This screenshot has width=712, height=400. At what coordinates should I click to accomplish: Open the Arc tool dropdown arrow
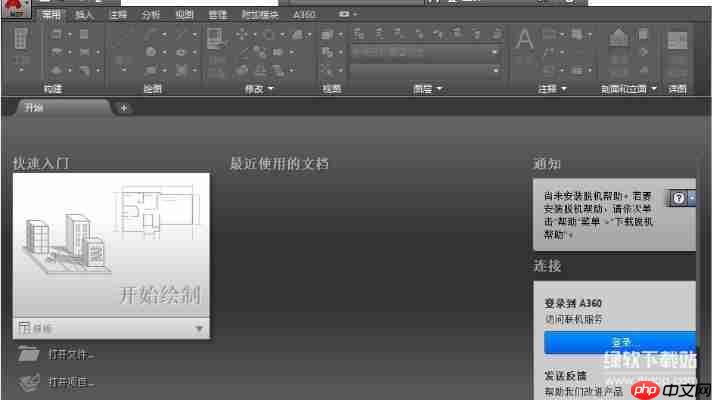point(164,35)
